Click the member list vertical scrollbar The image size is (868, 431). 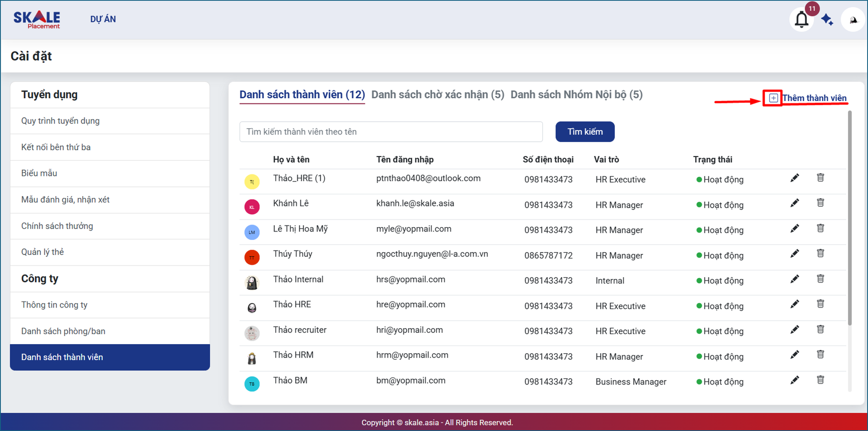pos(849,217)
